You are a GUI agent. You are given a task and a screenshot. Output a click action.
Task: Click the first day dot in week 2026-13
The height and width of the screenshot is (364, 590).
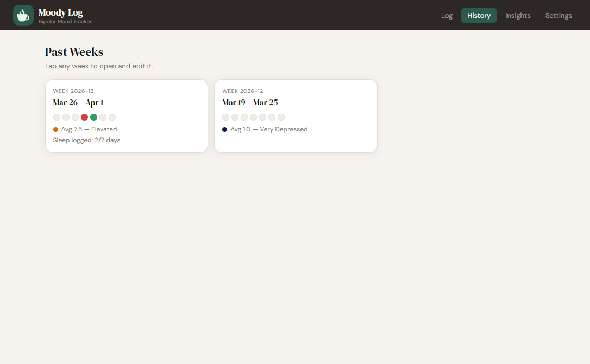tap(57, 117)
